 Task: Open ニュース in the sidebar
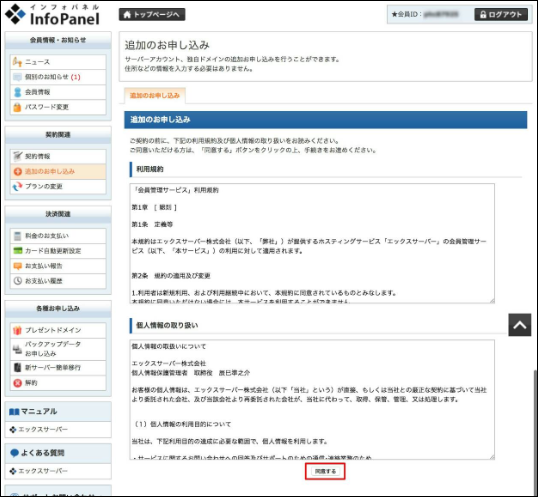click(x=58, y=62)
